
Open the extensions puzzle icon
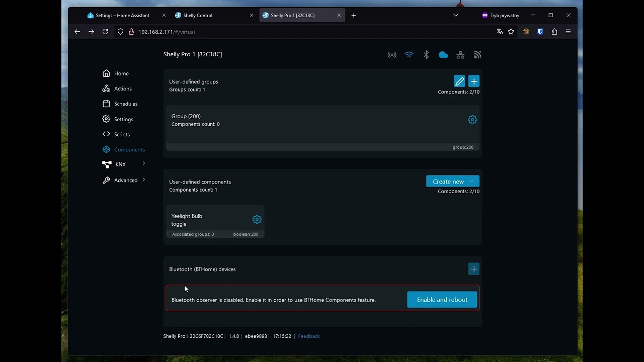pos(554,32)
